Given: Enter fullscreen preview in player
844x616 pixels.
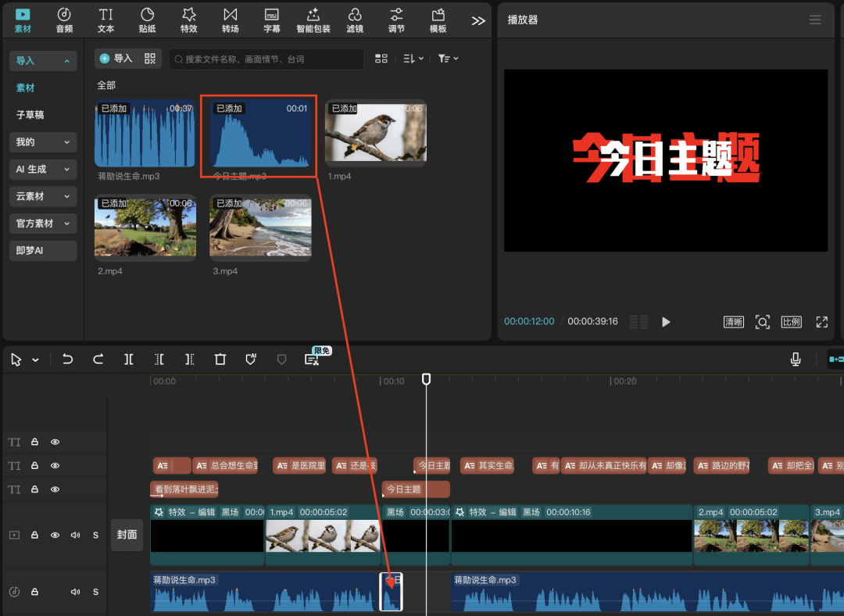Looking at the screenshot, I should click(821, 322).
